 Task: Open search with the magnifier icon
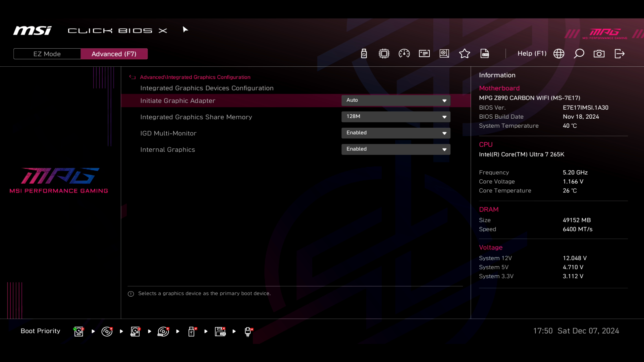point(579,54)
